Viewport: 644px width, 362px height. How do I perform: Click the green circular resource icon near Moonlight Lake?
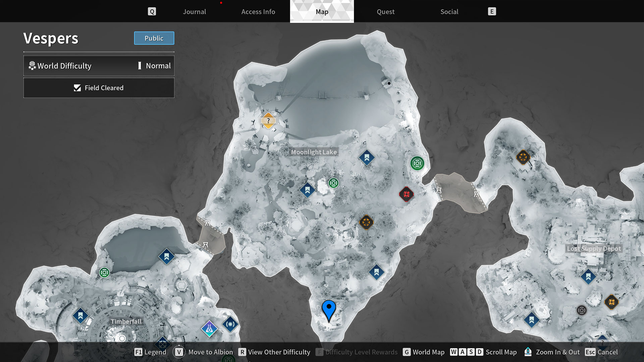tap(333, 183)
